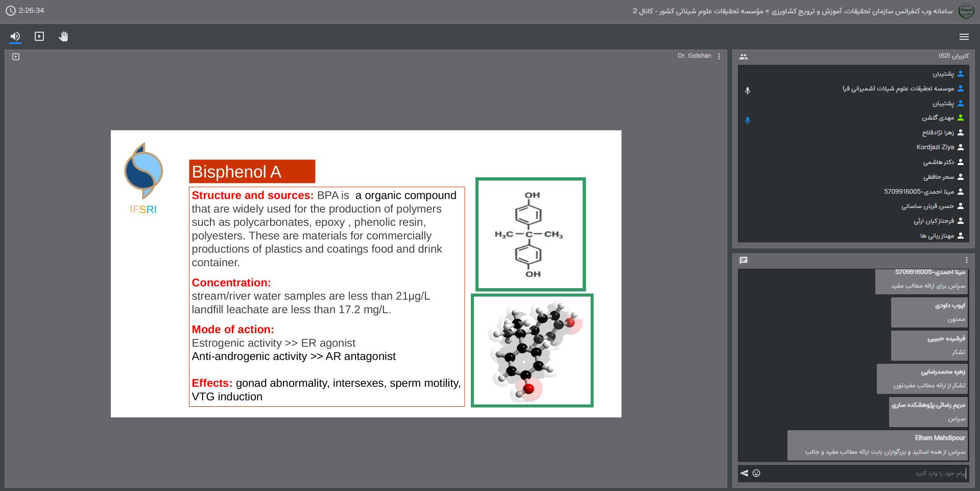This screenshot has height=491, width=980.
Task: Open the hamburger menu at top right
Action: tap(964, 37)
